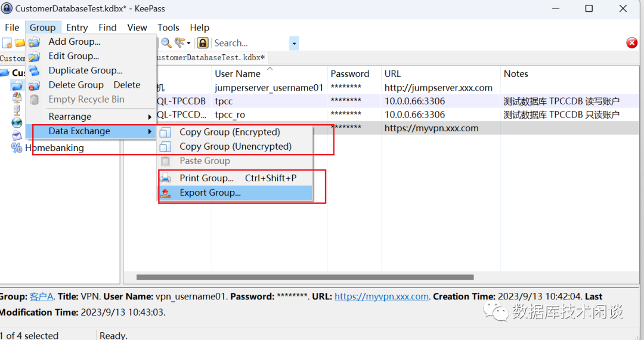644x340 pixels.
Task: Select the highlighted open folder group in tree
Action: 17,85
